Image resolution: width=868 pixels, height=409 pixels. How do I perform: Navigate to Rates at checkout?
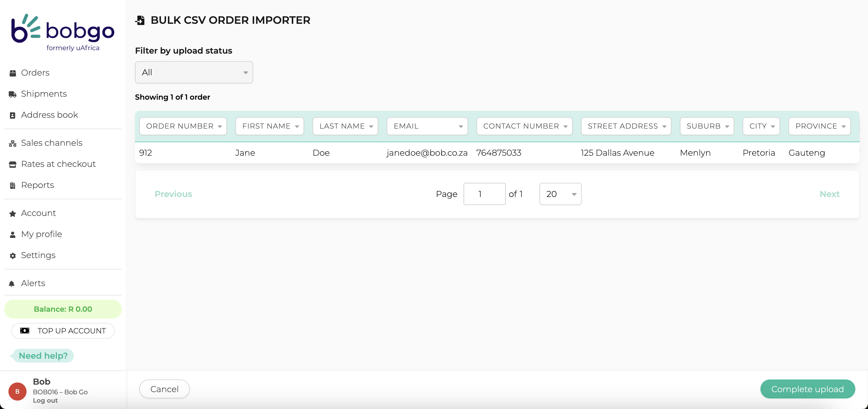pos(58,164)
